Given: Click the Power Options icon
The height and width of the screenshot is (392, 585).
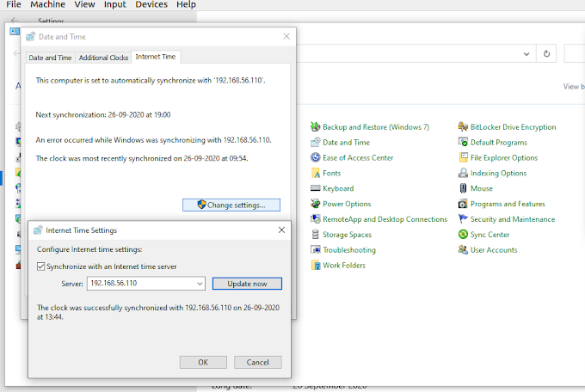Looking at the screenshot, I should click(315, 204).
